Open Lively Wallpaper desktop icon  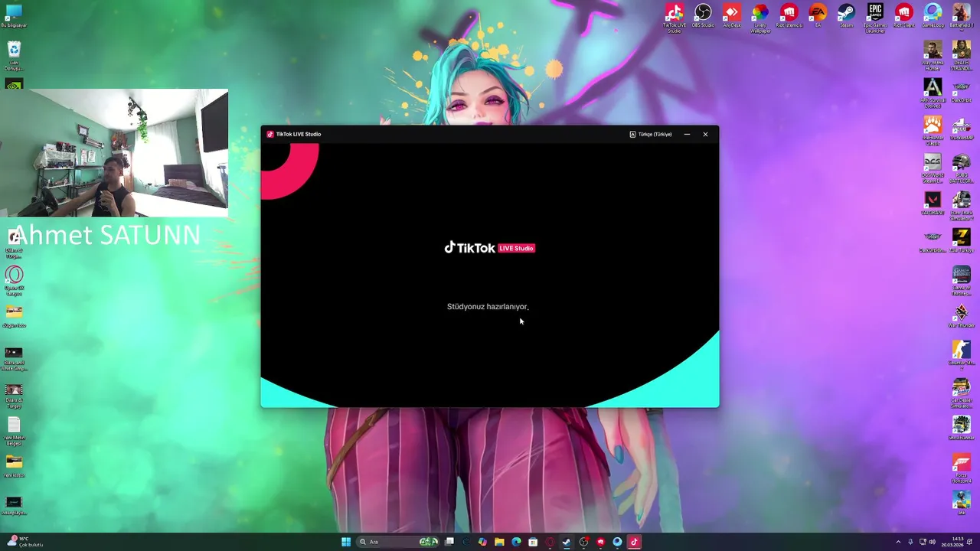(760, 18)
